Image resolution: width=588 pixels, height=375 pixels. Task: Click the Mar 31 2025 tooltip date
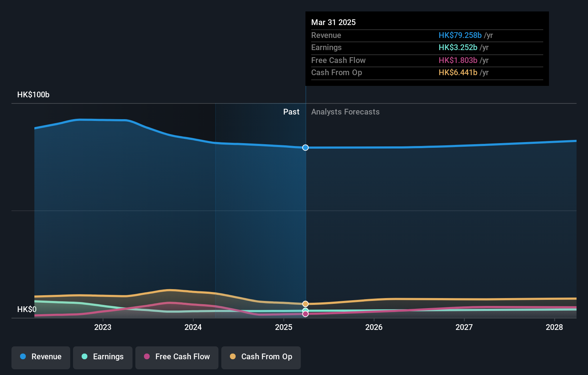pos(333,22)
